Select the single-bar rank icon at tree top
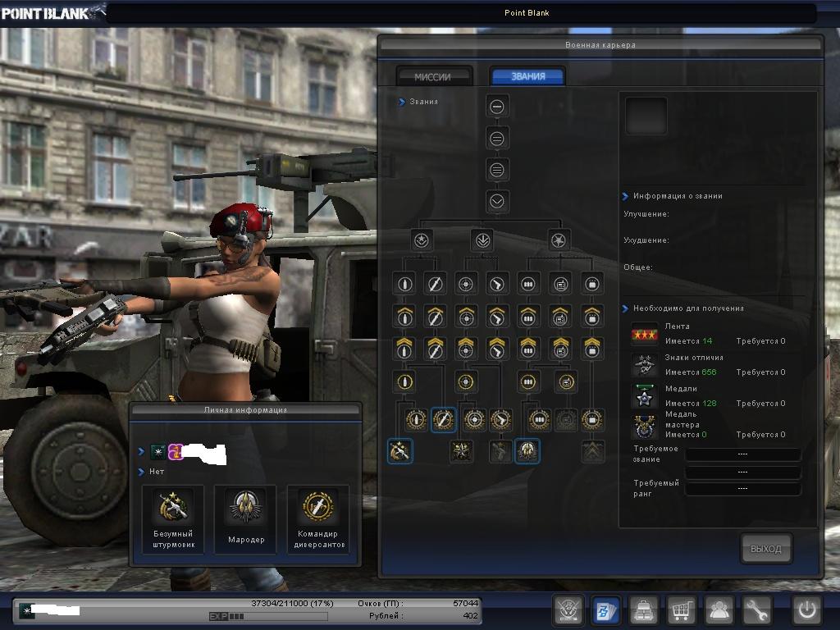 [x=497, y=107]
